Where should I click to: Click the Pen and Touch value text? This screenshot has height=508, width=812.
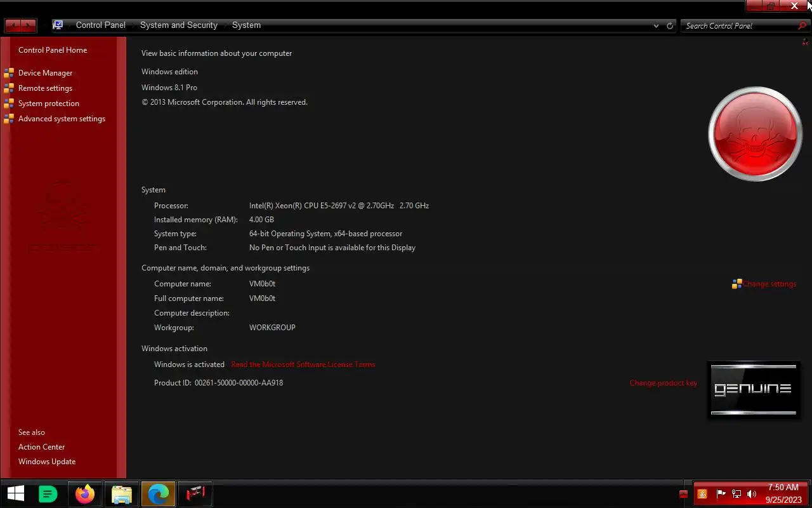[332, 248]
